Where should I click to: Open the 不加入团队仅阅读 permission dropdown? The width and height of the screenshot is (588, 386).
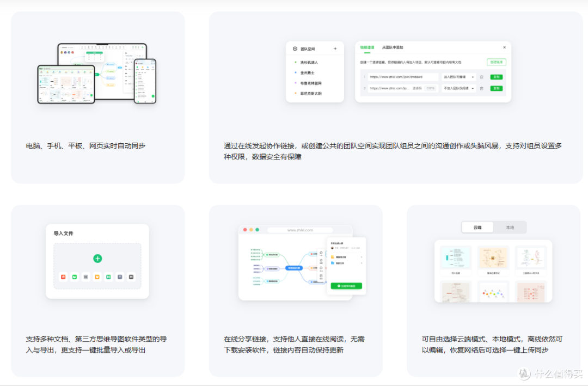[x=458, y=89]
